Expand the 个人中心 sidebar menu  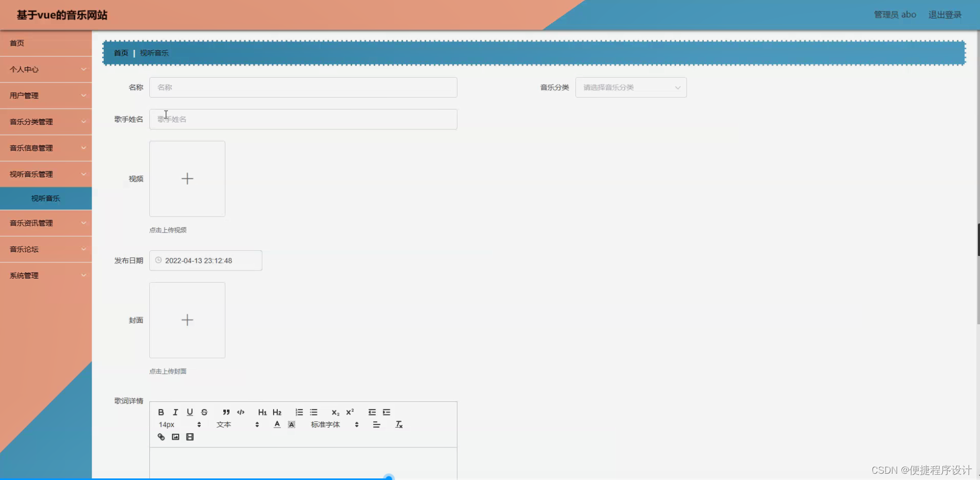click(x=46, y=69)
